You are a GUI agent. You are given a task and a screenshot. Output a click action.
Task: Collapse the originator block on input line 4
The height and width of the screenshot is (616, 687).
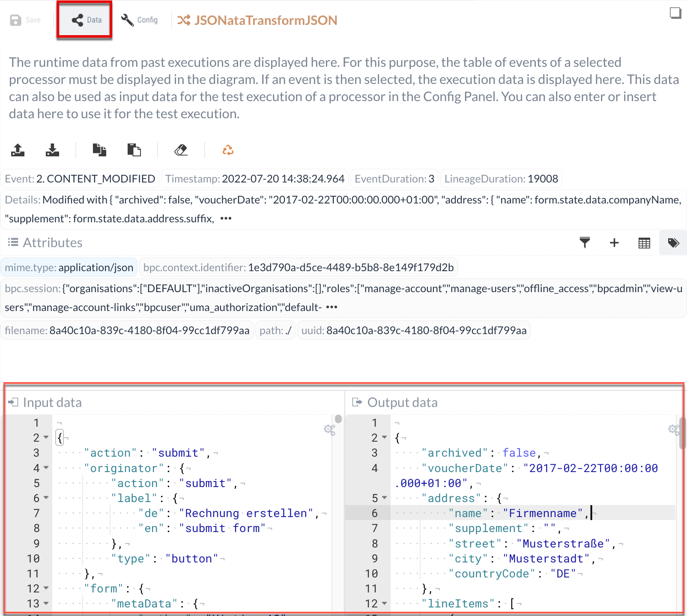46,468
